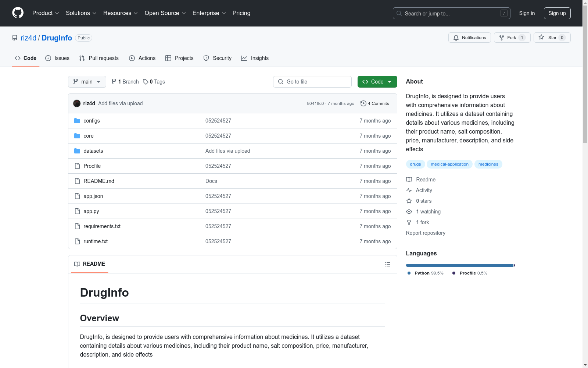The width and height of the screenshot is (588, 368).
Task: Expand the Resources menu
Action: point(121,13)
